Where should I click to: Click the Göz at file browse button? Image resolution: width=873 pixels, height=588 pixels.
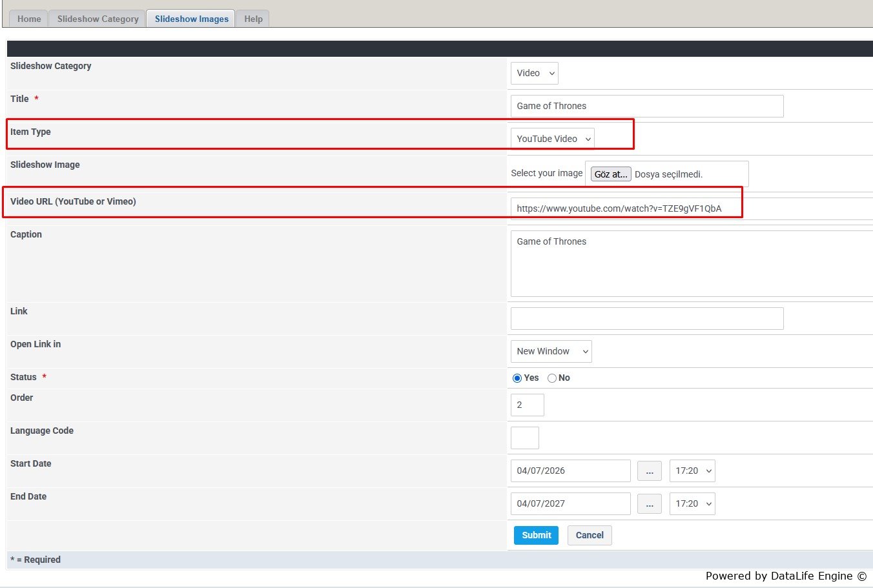[610, 174]
